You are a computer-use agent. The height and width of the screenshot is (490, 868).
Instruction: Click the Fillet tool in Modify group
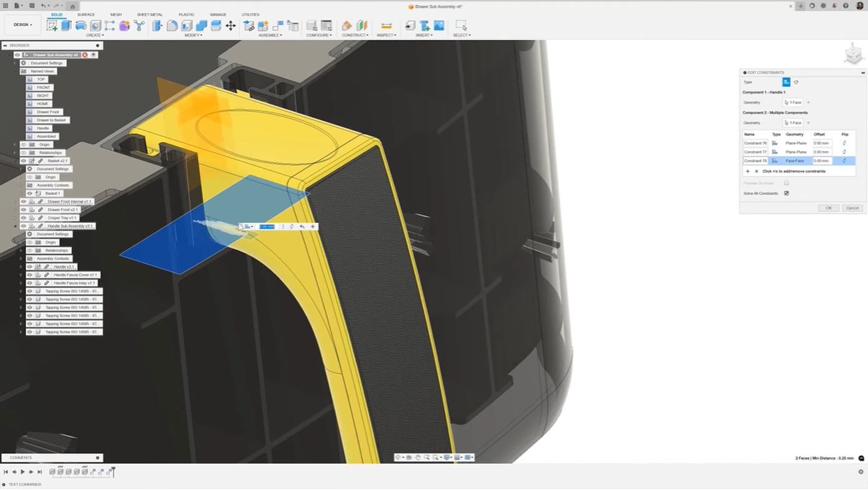172,26
